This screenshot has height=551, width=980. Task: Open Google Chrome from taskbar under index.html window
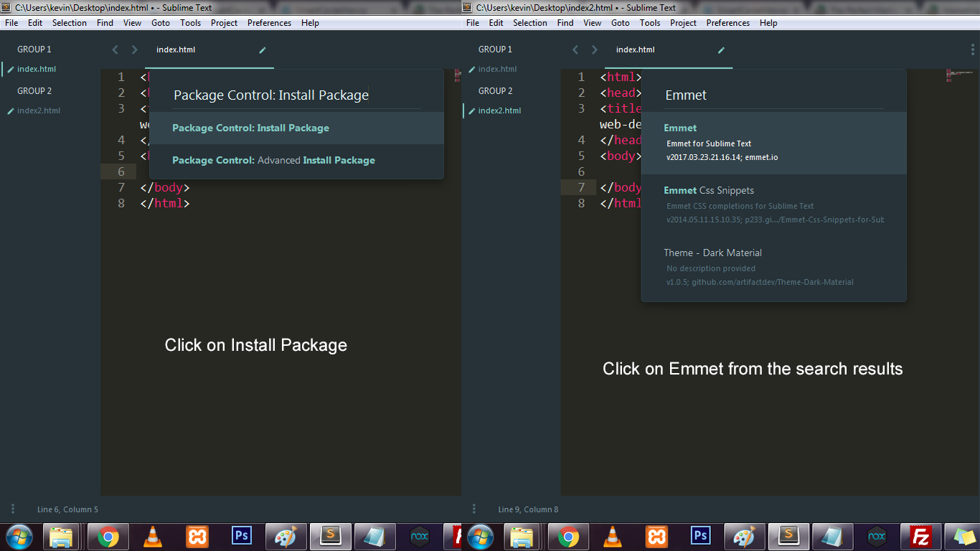(108, 536)
